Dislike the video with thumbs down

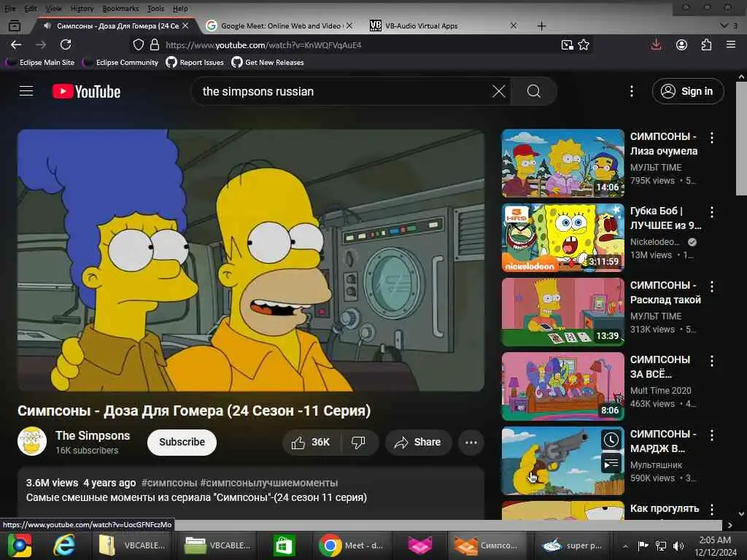coord(358,443)
